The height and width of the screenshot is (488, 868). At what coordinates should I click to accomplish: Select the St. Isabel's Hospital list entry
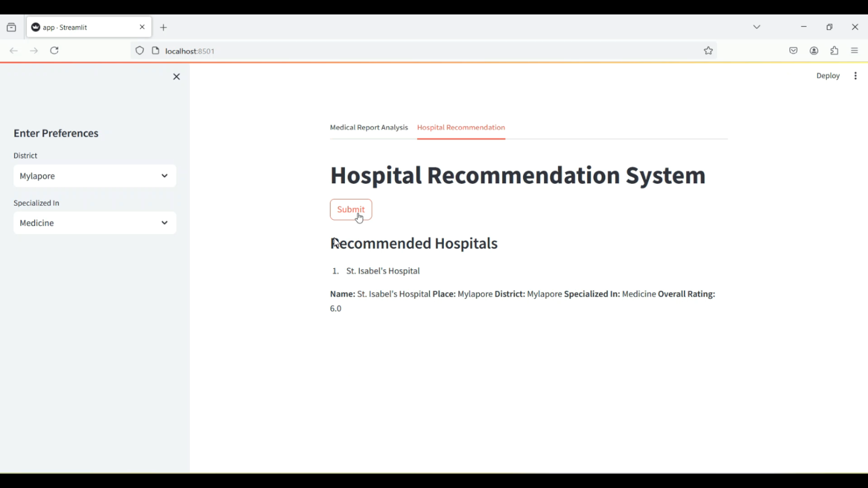click(383, 271)
